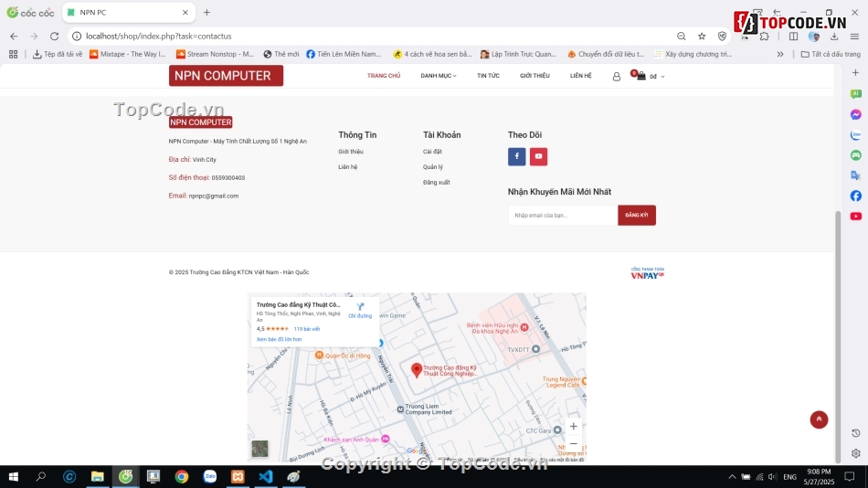Viewport: 868px width, 488px height.
Task: Open the Quản lý account link
Action: tap(433, 166)
